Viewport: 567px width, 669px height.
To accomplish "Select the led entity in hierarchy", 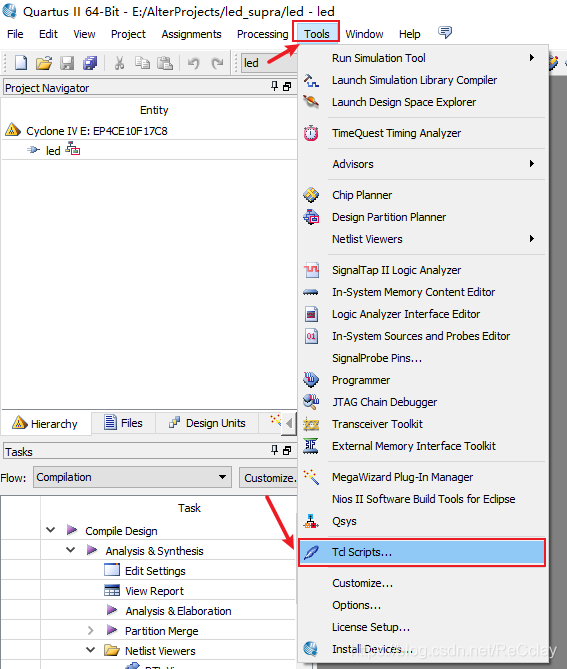I will click(53, 151).
